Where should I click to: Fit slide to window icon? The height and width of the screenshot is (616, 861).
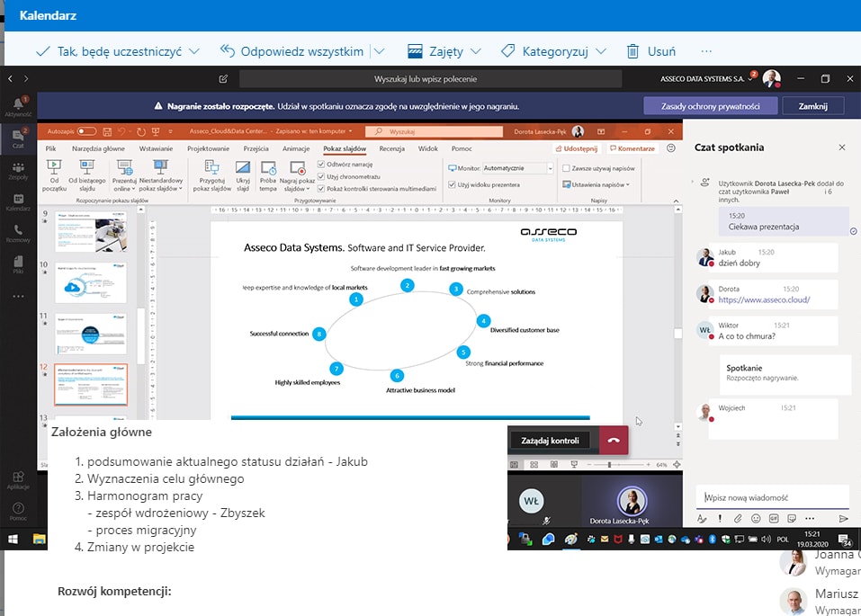click(677, 465)
